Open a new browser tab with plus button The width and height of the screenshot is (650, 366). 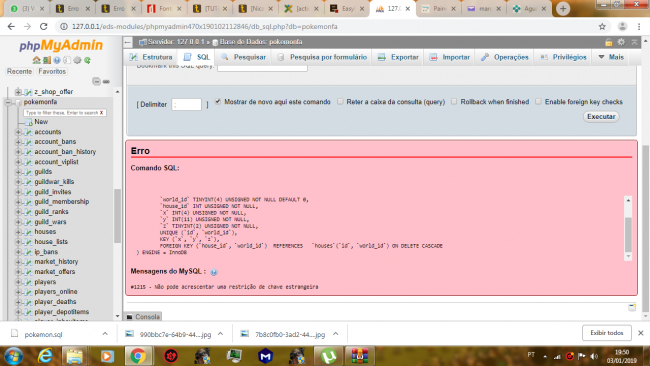(563, 8)
